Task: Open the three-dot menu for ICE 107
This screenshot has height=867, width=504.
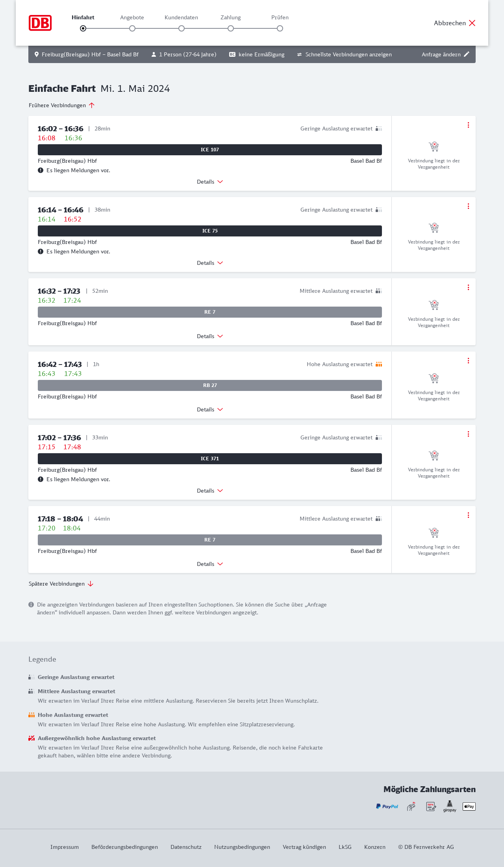Action: (468, 125)
